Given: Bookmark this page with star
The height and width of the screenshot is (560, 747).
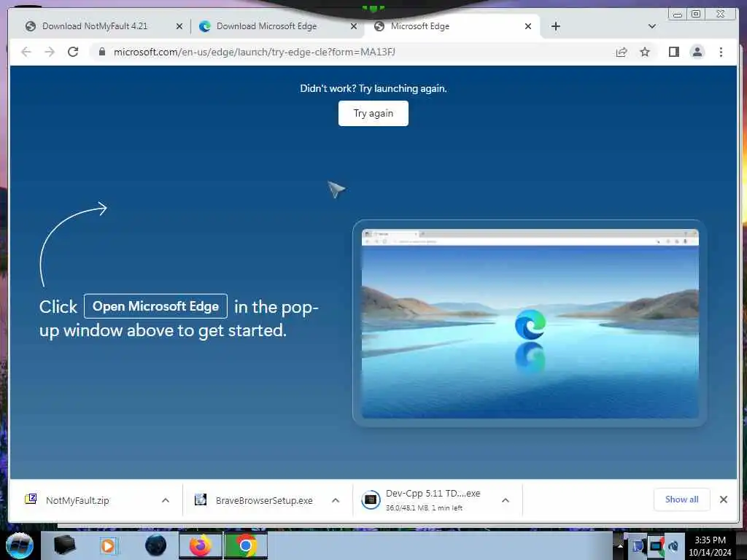Looking at the screenshot, I should point(645,52).
